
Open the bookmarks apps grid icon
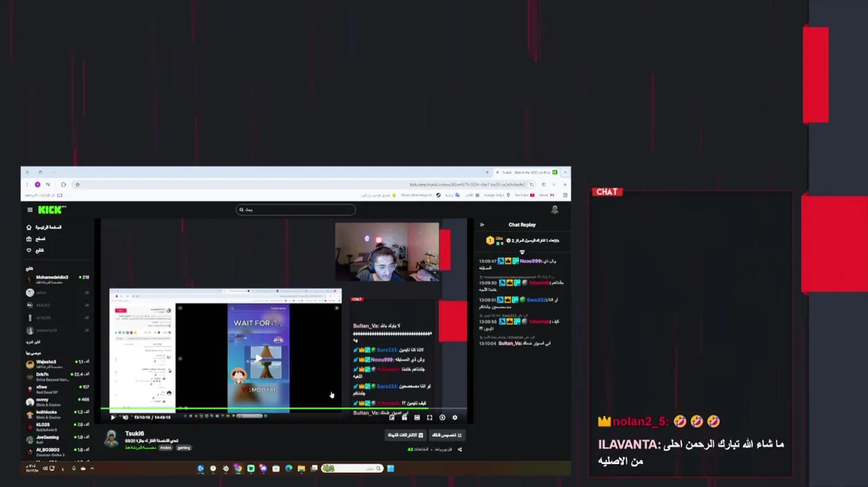(x=565, y=195)
